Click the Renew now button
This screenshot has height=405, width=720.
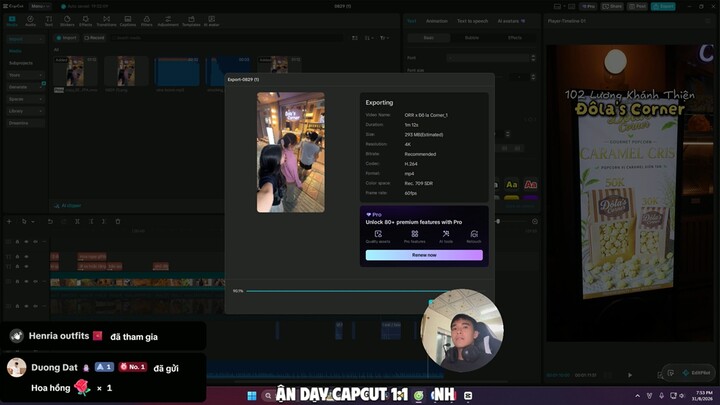pyautogui.click(x=424, y=255)
